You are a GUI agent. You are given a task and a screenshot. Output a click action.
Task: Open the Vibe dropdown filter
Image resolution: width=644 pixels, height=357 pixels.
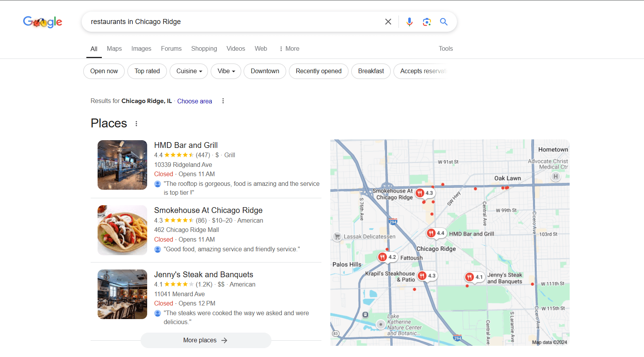point(226,71)
